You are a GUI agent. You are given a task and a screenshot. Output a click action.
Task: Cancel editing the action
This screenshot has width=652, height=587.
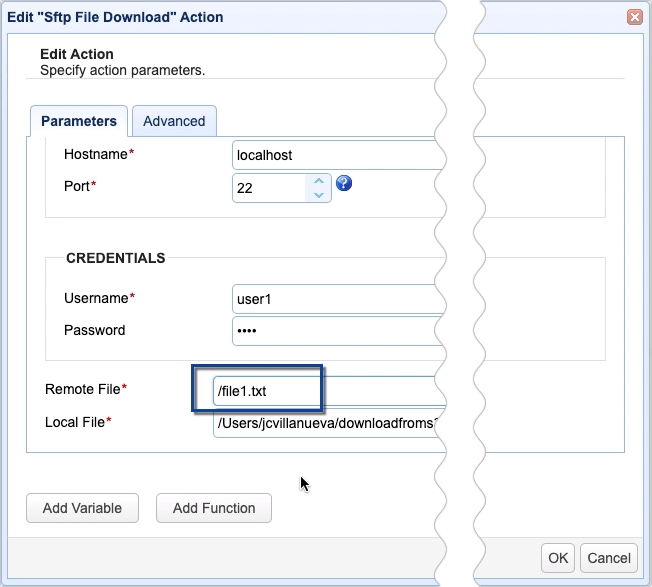coord(609,558)
